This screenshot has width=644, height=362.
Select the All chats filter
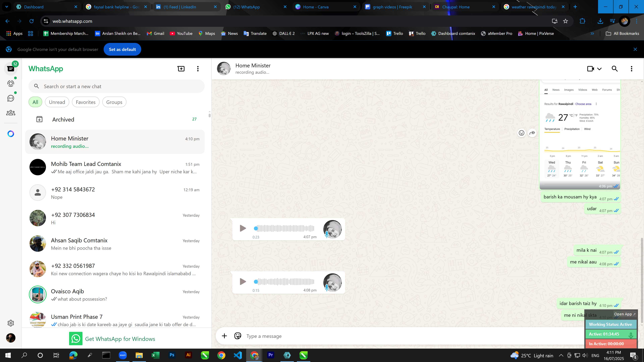click(x=35, y=102)
